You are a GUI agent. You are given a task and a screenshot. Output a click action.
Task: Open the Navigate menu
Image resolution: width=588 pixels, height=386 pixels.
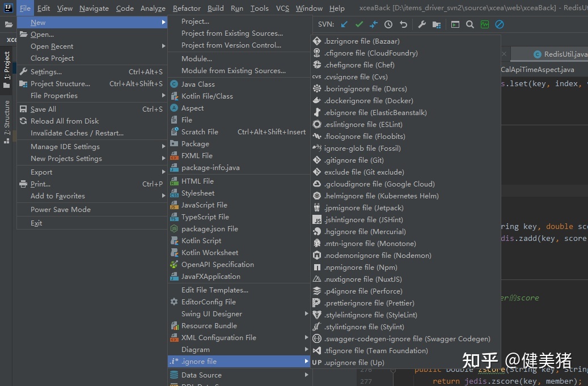pos(94,9)
